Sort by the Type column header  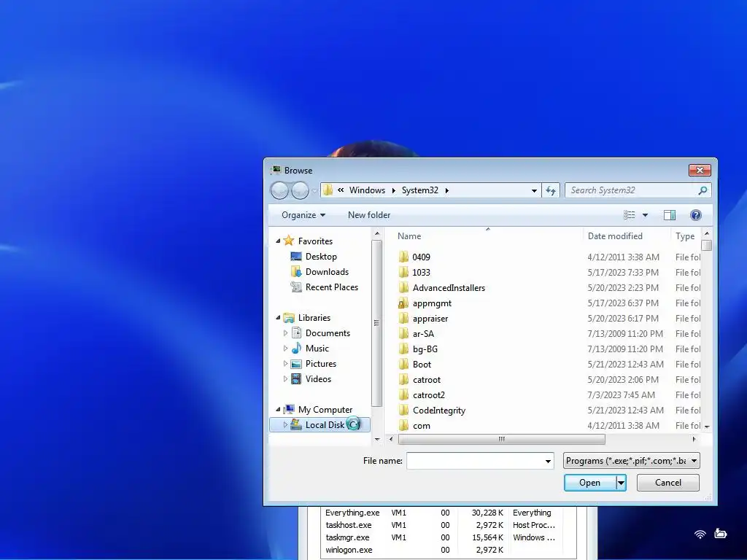pyautogui.click(x=685, y=236)
